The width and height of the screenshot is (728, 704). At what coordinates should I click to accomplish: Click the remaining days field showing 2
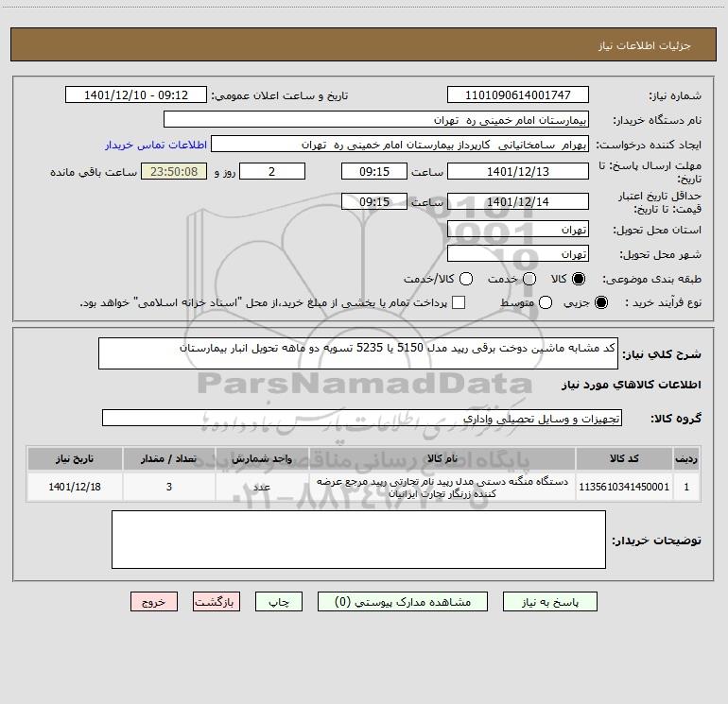272,171
